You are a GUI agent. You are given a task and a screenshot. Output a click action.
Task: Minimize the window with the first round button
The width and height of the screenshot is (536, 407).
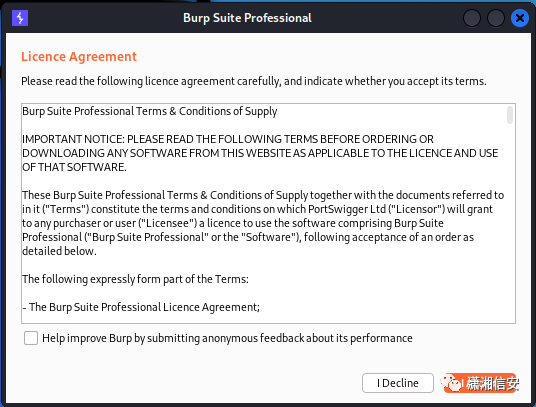(x=472, y=18)
